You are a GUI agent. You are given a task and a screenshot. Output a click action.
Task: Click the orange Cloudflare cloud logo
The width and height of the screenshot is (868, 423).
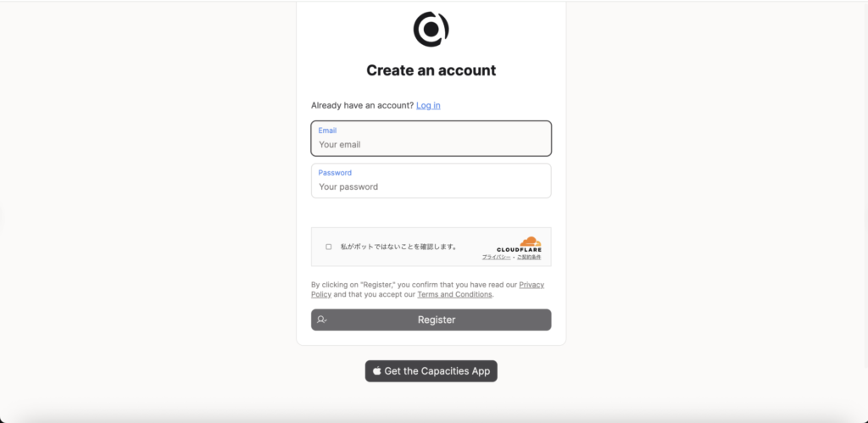point(531,242)
